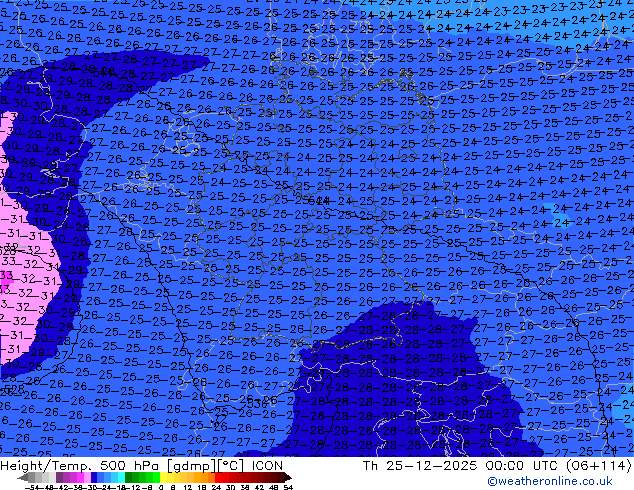The width and height of the screenshot is (634, 490).
Task: Click the dark purple legend swatch
Action: click(59, 477)
